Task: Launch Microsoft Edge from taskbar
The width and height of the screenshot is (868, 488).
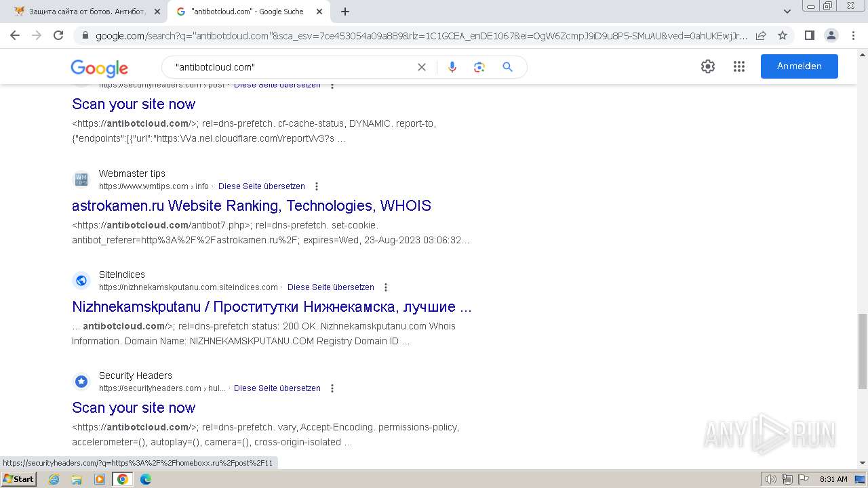Action: 146,479
